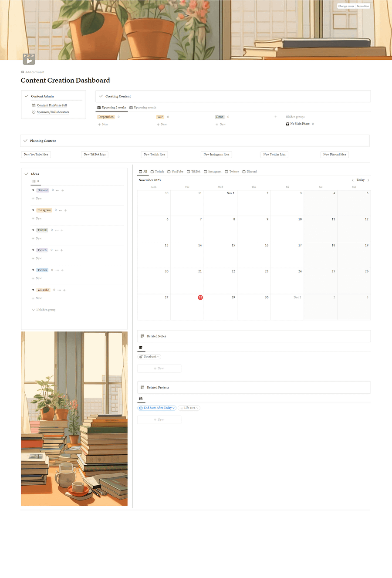Select the All calendar tab
392x578 pixels.
143,172
